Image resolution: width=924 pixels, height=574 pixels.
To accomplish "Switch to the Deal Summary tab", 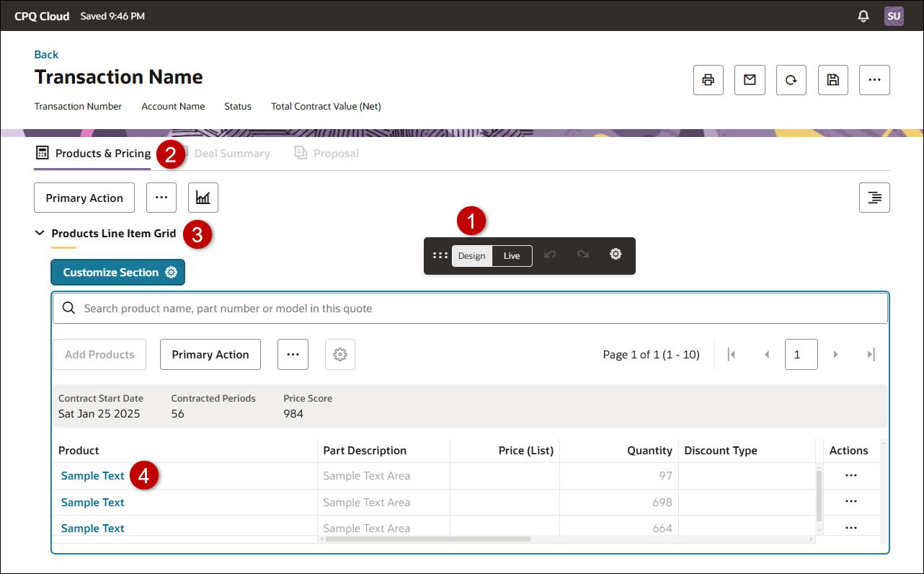I will point(231,154).
